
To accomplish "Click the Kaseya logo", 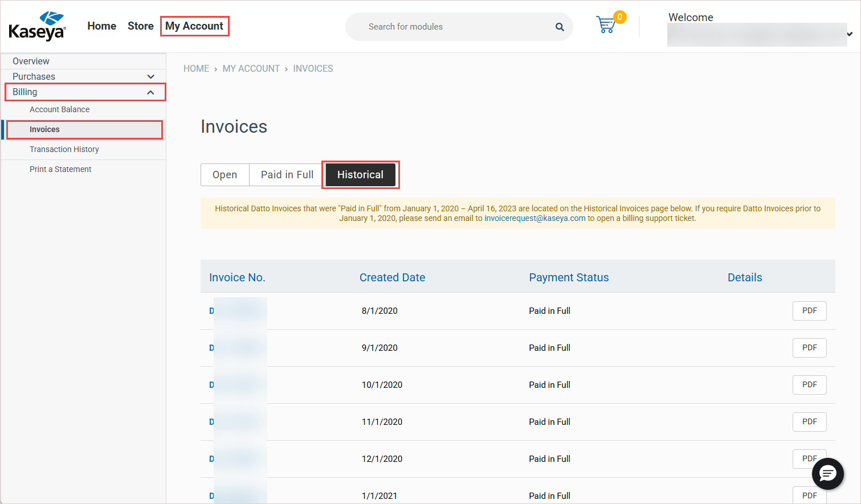I will pyautogui.click(x=38, y=27).
